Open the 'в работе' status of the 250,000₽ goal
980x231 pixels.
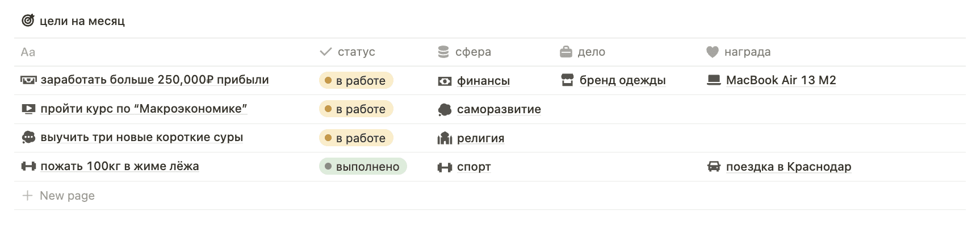356,81
